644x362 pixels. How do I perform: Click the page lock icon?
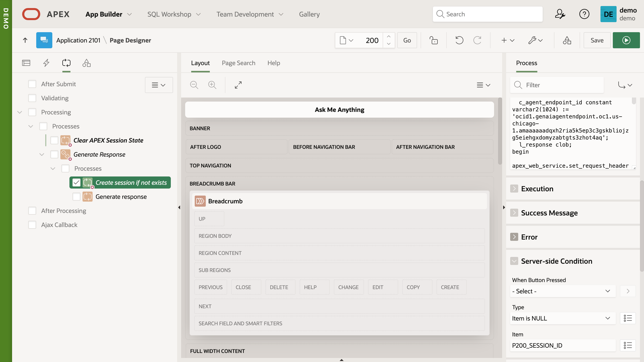coord(433,40)
